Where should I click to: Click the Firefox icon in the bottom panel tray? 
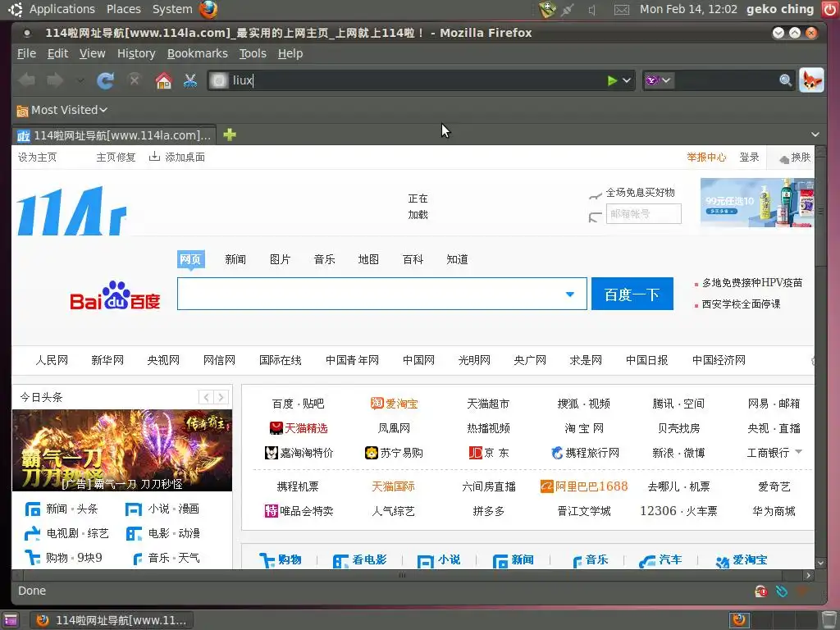tap(739, 620)
